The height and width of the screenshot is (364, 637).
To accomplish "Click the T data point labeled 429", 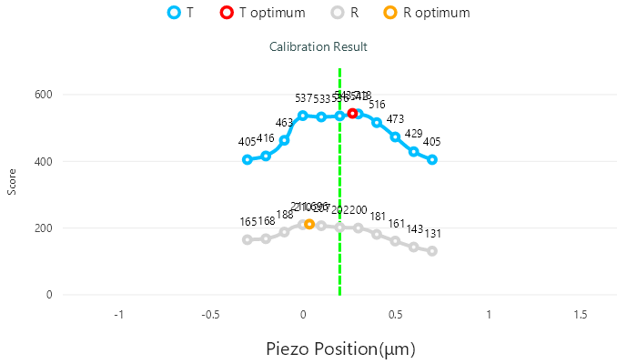I will tap(414, 152).
